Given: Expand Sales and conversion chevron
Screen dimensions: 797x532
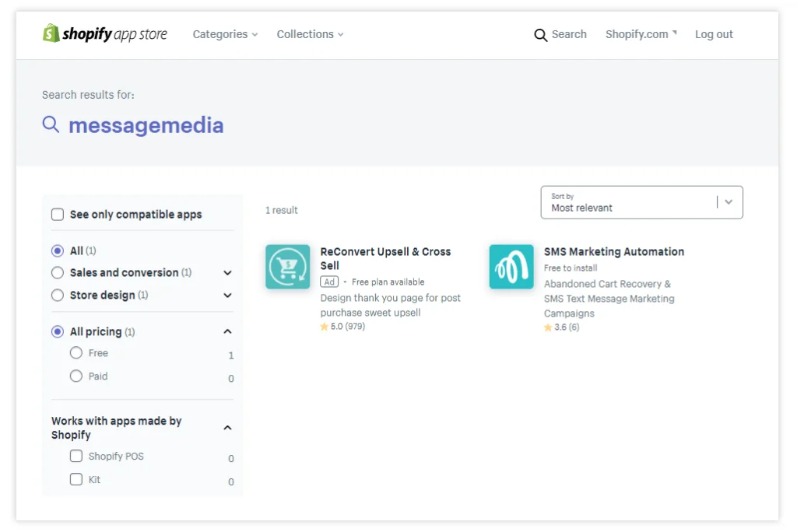Looking at the screenshot, I should click(228, 273).
